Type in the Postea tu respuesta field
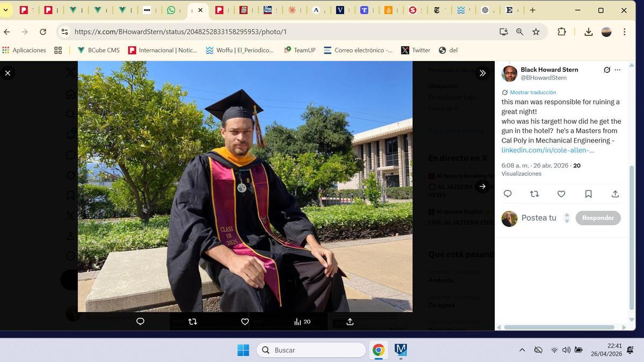Image resolution: width=644 pixels, height=362 pixels. tap(539, 218)
